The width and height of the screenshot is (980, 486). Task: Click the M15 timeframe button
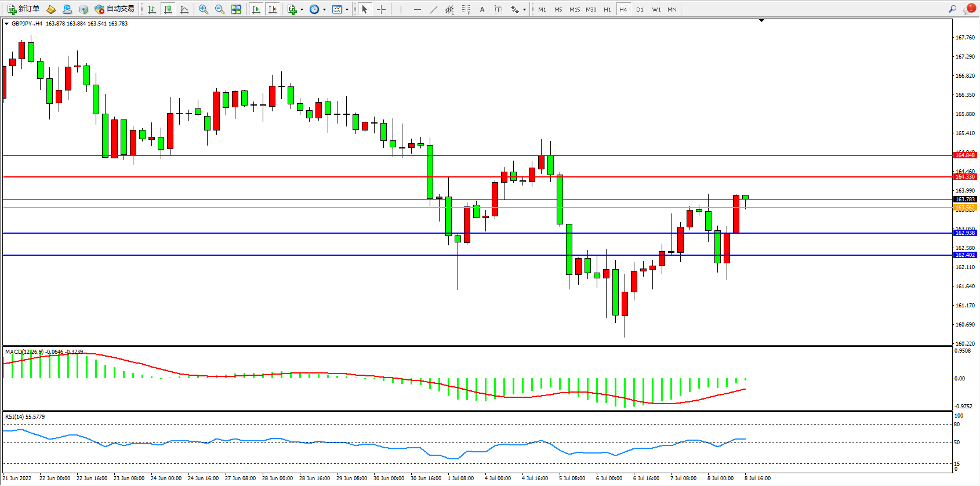tap(574, 9)
